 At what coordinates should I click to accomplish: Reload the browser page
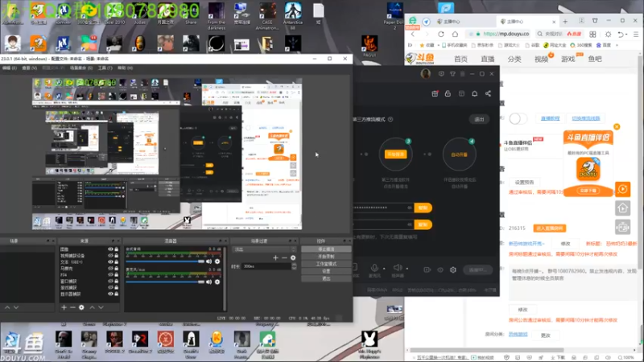[x=440, y=34]
